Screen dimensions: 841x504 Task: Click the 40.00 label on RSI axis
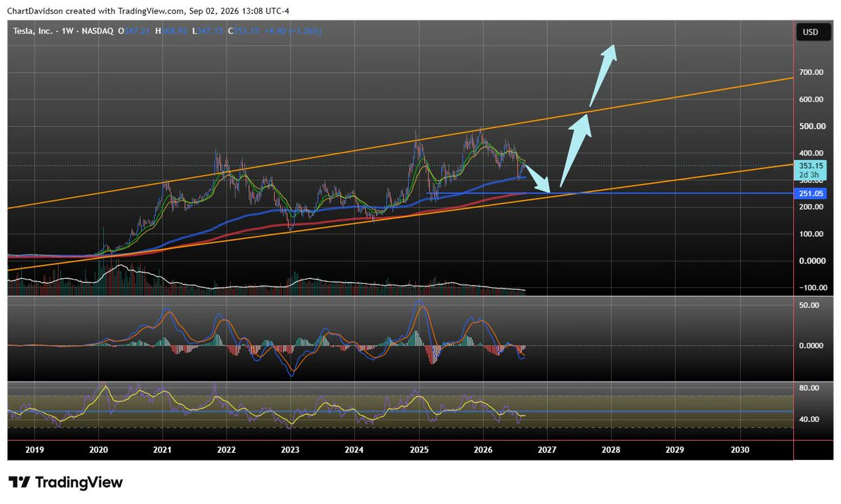point(809,419)
